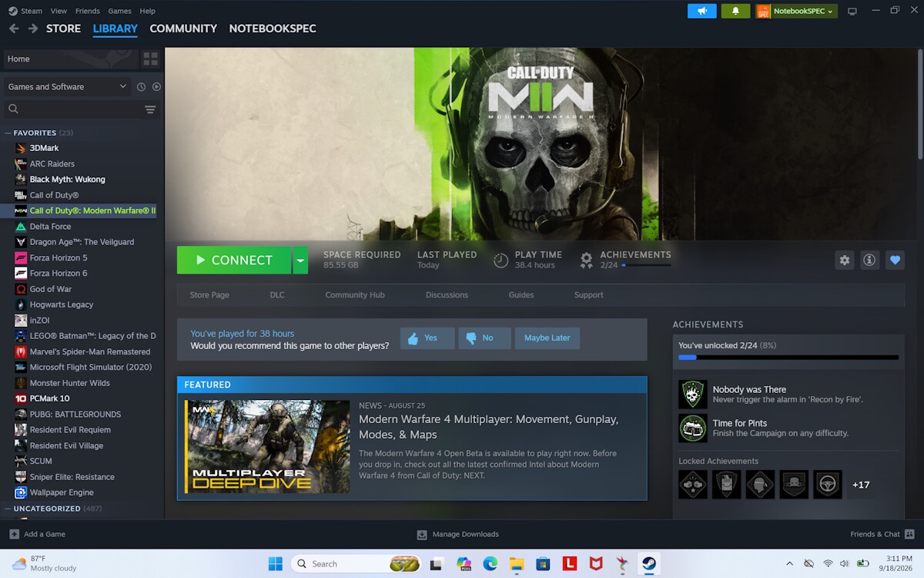The width and height of the screenshot is (924, 578).
Task: Open the Support link
Action: click(588, 295)
